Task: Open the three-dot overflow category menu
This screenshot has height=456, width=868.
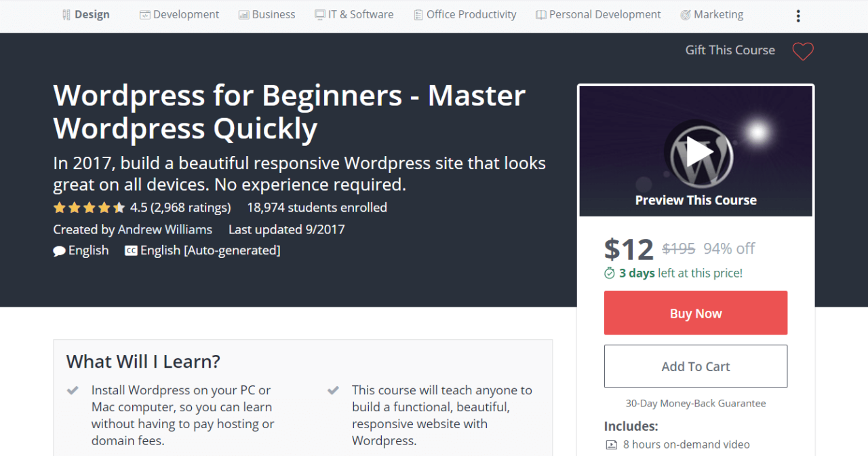Action: 798,16
